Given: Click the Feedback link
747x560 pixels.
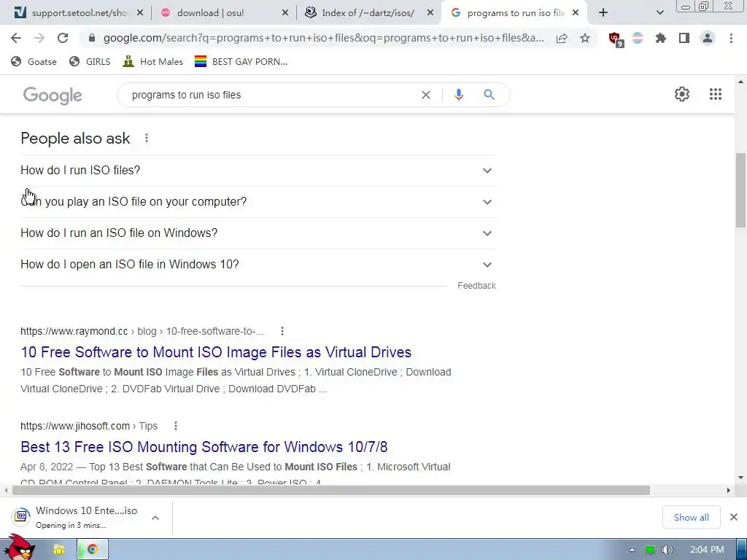Looking at the screenshot, I should click(x=476, y=286).
